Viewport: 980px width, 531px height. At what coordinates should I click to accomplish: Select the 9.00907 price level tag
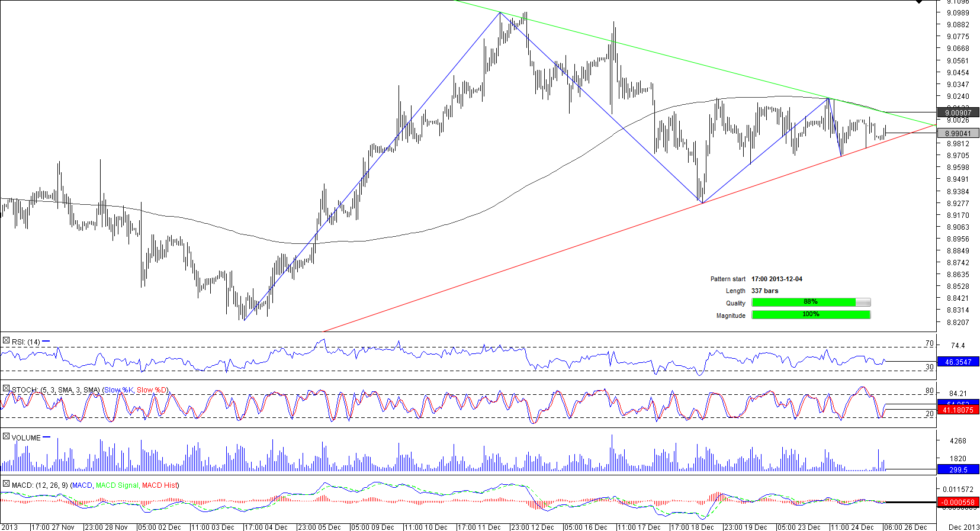point(958,112)
